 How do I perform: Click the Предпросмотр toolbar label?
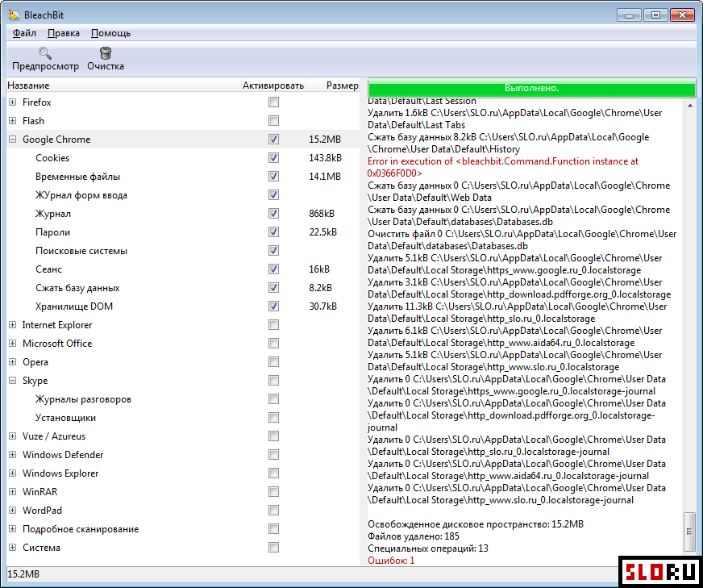(x=45, y=66)
